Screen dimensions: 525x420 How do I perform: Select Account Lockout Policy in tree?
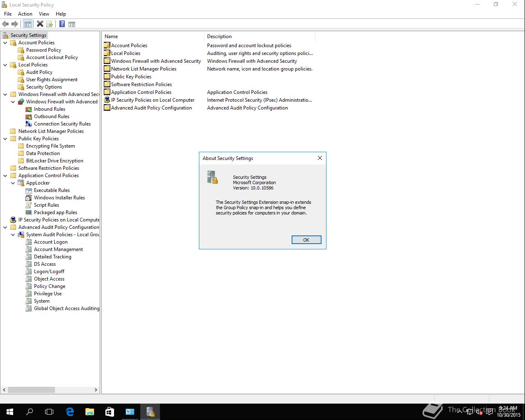[52, 57]
